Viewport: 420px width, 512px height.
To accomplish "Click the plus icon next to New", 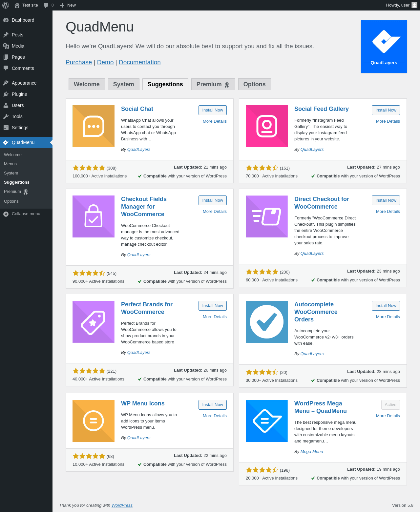I will pyautogui.click(x=62, y=5).
